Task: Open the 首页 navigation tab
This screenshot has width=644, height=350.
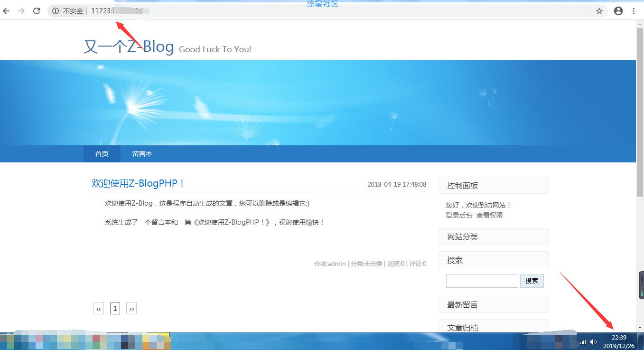Action: click(x=102, y=154)
